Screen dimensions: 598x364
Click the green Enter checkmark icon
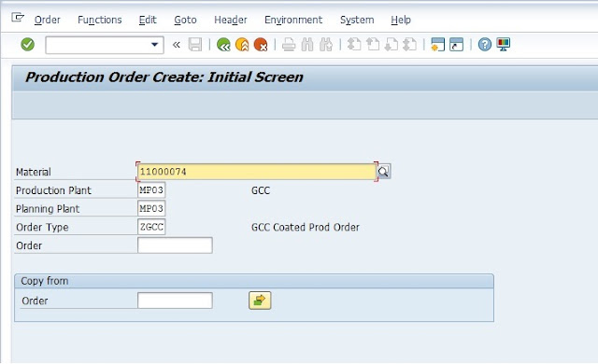point(27,45)
